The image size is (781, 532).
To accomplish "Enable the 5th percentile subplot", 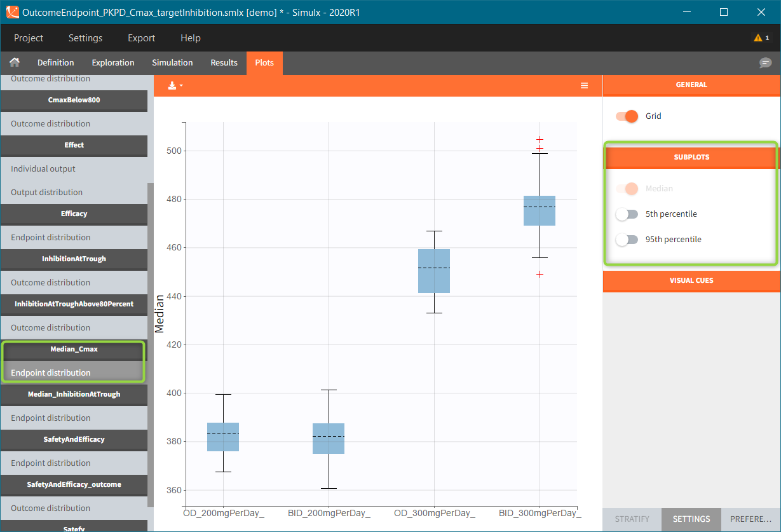I will 627,214.
